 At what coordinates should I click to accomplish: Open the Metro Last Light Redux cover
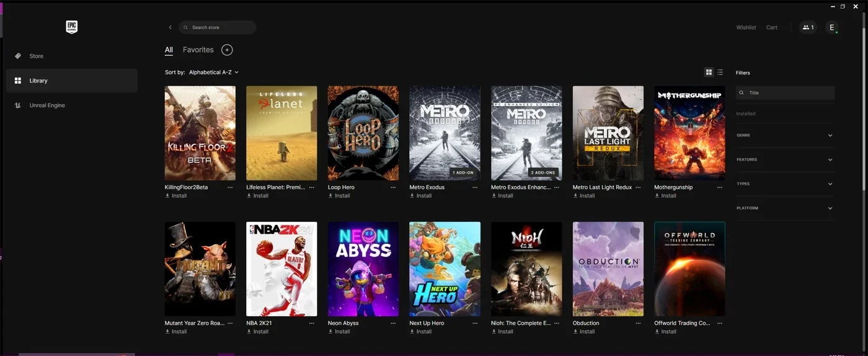click(x=608, y=133)
